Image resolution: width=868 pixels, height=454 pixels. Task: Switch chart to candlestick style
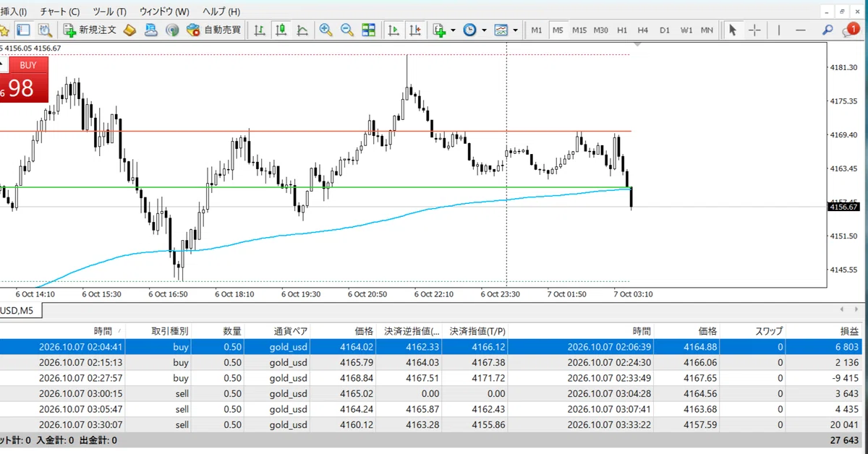[x=281, y=30]
